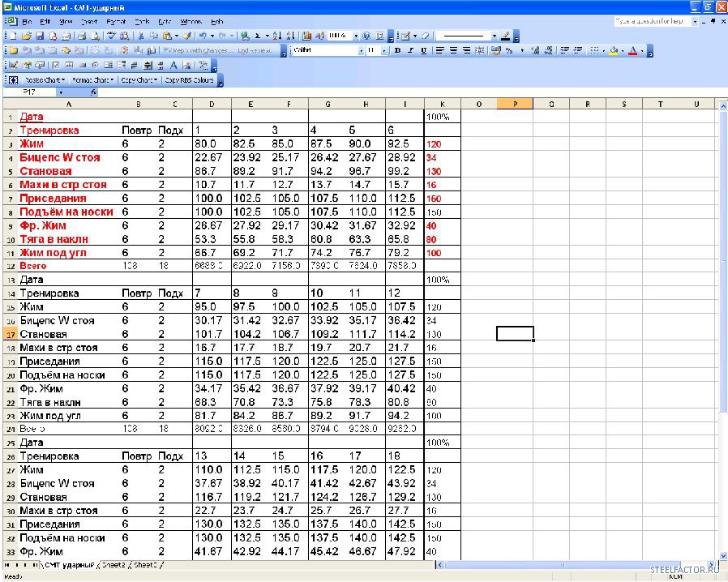Click the Format Painter brush icon

[x=187, y=36]
